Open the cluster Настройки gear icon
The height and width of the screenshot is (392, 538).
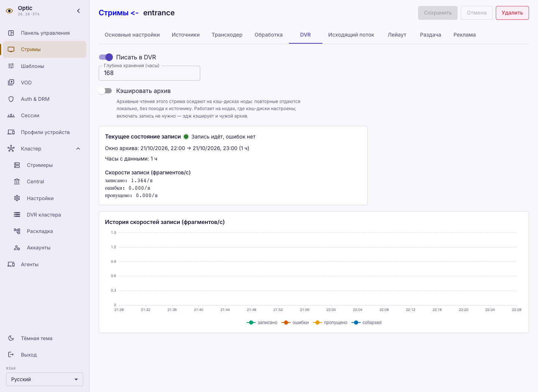coord(17,198)
